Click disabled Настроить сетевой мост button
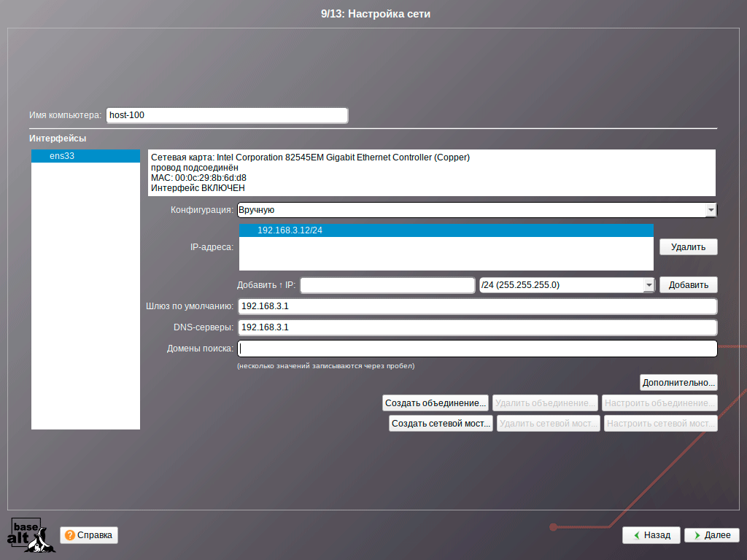The image size is (747, 560). pyautogui.click(x=661, y=424)
